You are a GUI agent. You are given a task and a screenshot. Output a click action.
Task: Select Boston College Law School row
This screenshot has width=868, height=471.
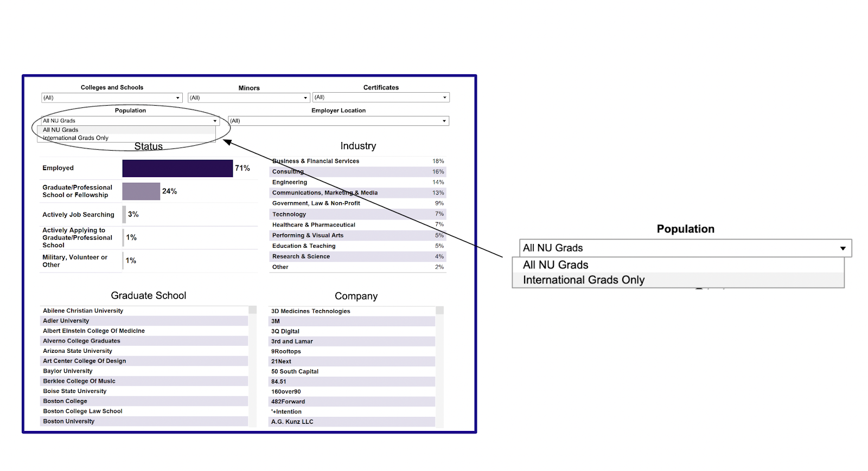(144, 411)
